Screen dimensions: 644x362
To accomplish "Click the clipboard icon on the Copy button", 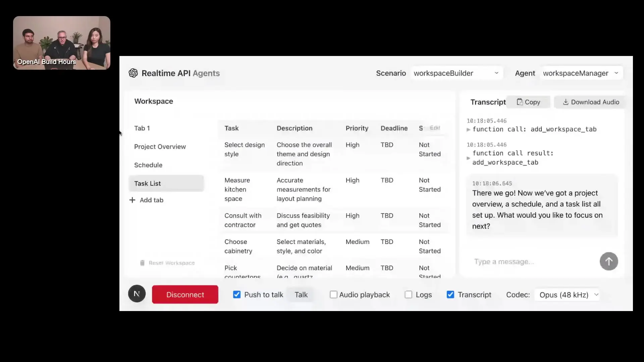I will (x=519, y=102).
